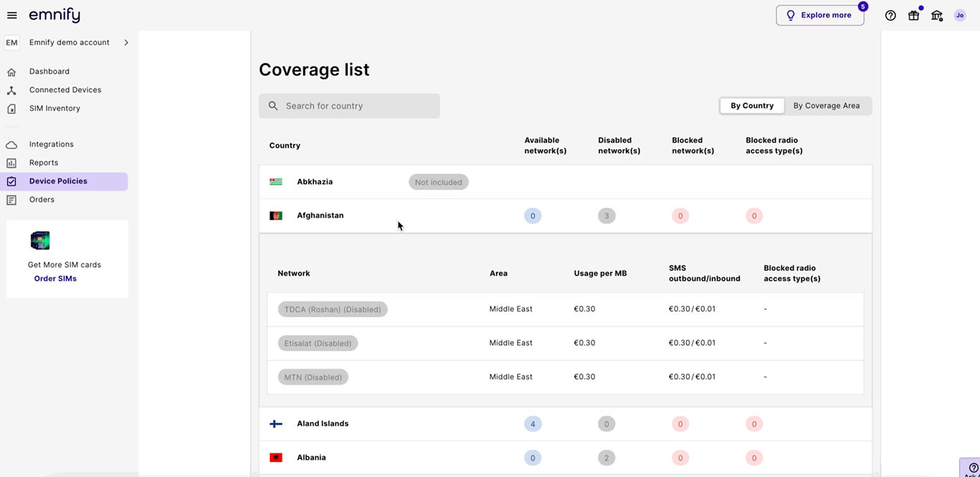Open Integrations in the sidebar
This screenshot has width=980, height=477.
[52, 145]
